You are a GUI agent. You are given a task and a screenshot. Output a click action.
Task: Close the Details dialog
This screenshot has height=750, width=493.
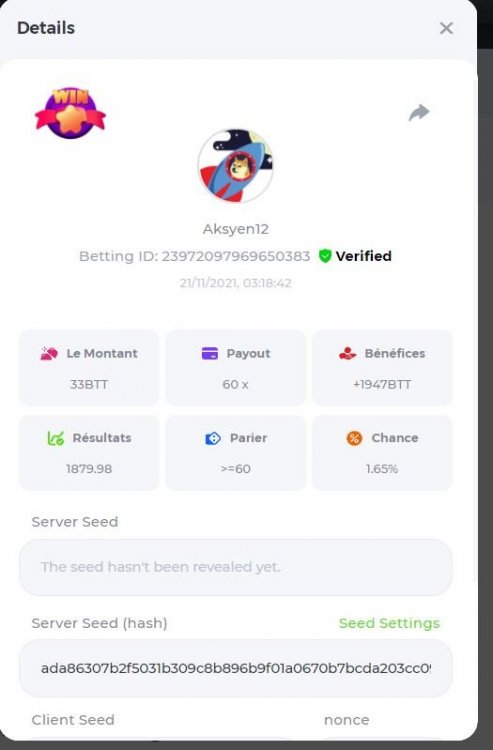(x=446, y=28)
